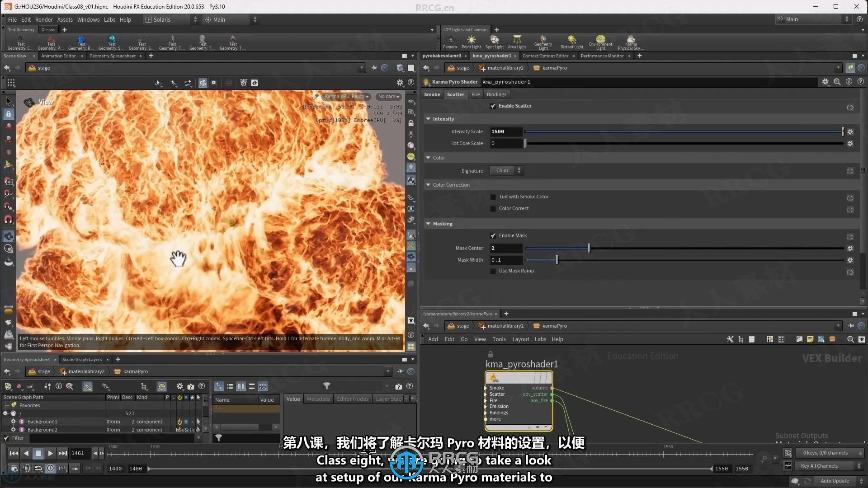Open the Labs menu in menu bar
Screen dimensions: 868x488
tap(109, 20)
